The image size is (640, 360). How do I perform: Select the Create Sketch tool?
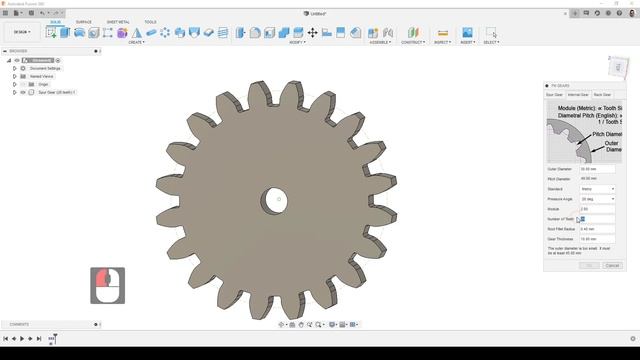(x=51, y=33)
